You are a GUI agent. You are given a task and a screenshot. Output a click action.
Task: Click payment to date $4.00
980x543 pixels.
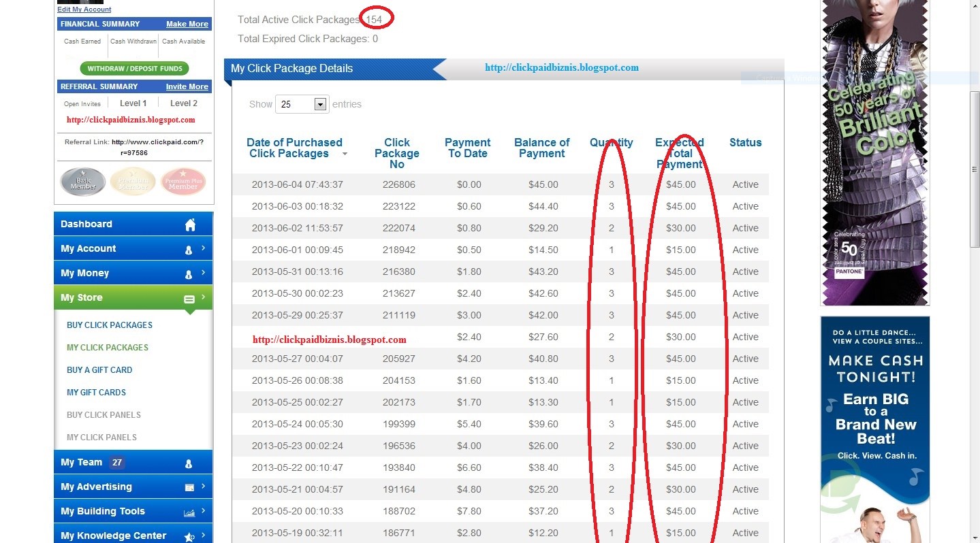(469, 446)
